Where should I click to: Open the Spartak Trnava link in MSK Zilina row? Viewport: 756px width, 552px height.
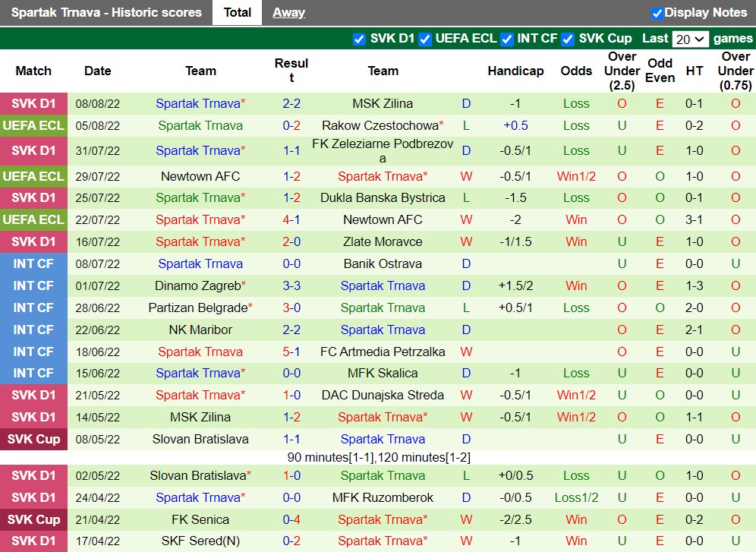[x=200, y=103]
